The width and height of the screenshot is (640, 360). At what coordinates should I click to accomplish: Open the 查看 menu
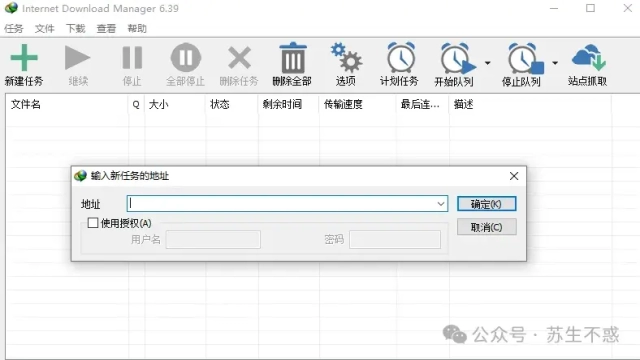[x=106, y=29]
